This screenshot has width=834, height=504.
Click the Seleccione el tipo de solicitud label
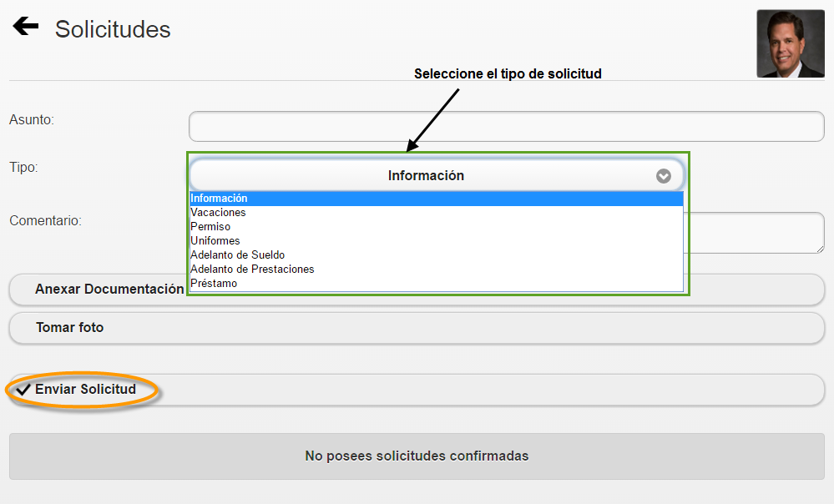(509, 73)
